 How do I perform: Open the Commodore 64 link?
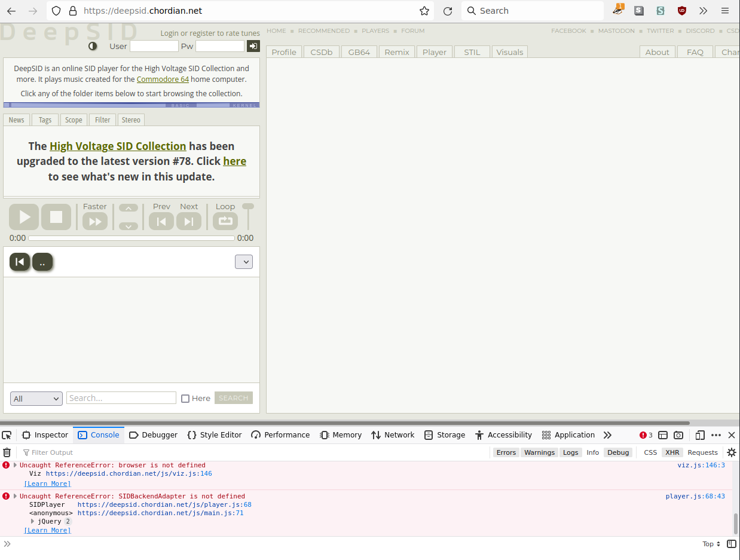163,79
